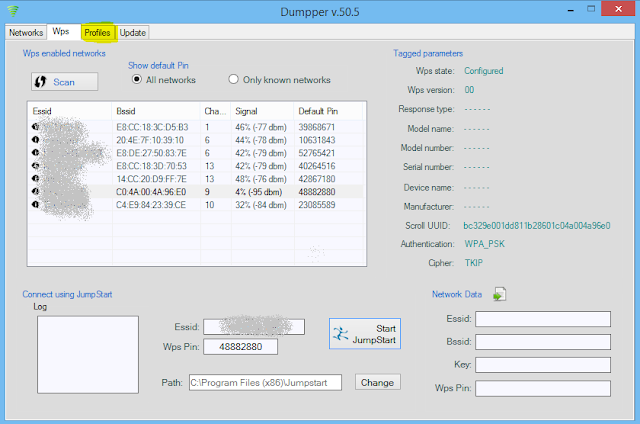Click network icon for row 14:CC:20:D9:FF:7E
640x424 pixels.
pyautogui.click(x=36, y=179)
